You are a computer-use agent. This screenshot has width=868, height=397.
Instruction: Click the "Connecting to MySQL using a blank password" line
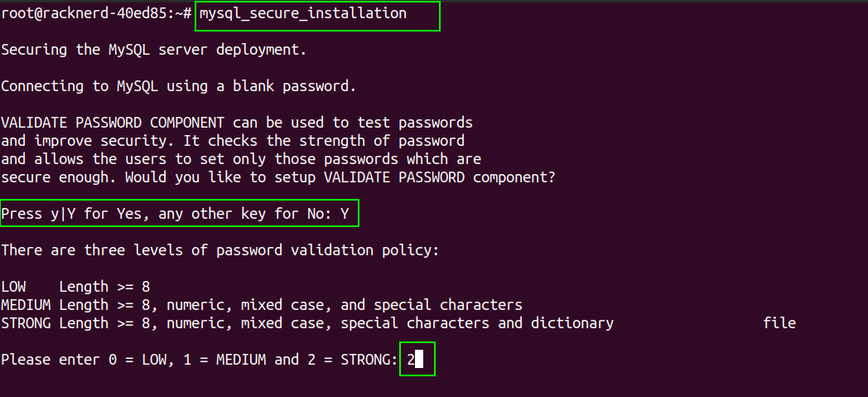[x=178, y=86]
